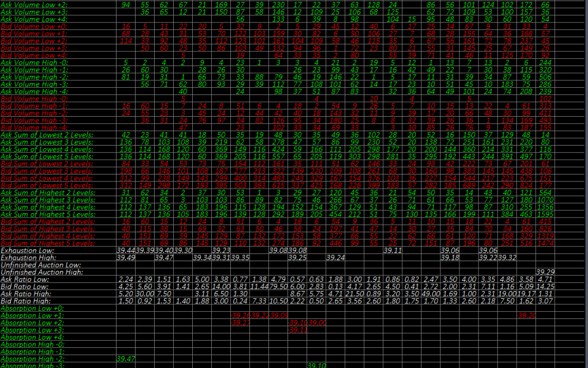588x368 pixels.
Task: Click the Unfinished Auction Low row label
Action: point(41,265)
